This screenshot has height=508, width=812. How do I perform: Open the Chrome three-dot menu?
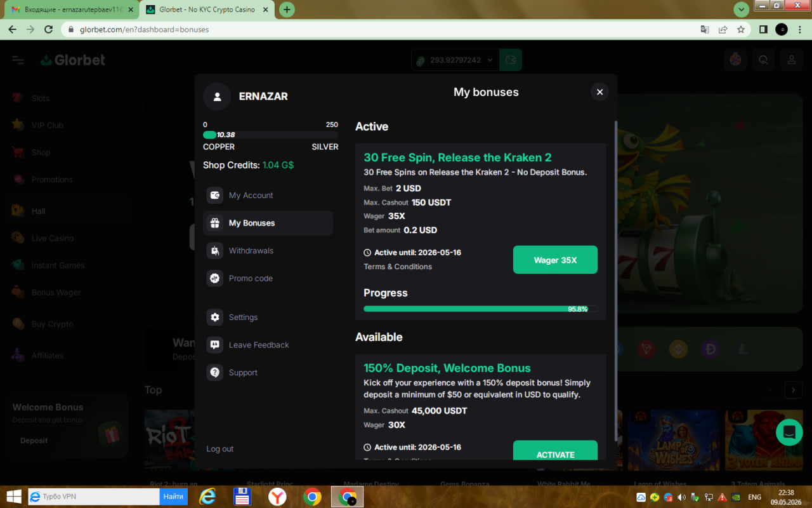click(x=799, y=29)
